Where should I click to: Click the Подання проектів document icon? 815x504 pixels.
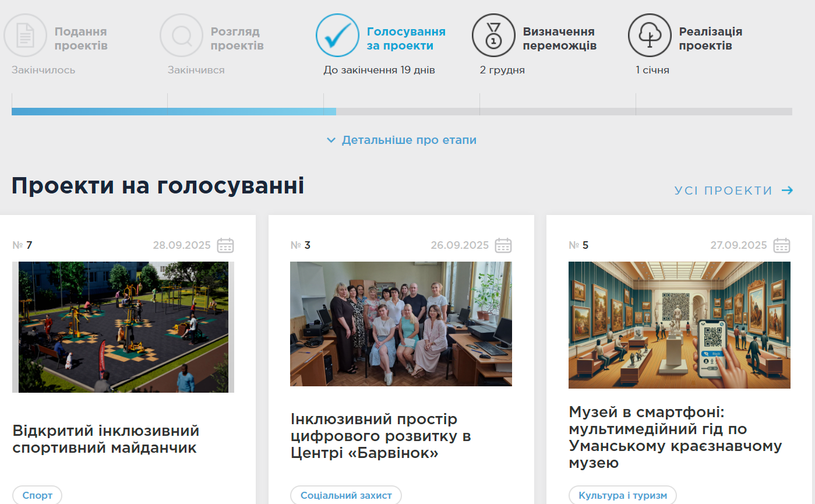coord(24,35)
